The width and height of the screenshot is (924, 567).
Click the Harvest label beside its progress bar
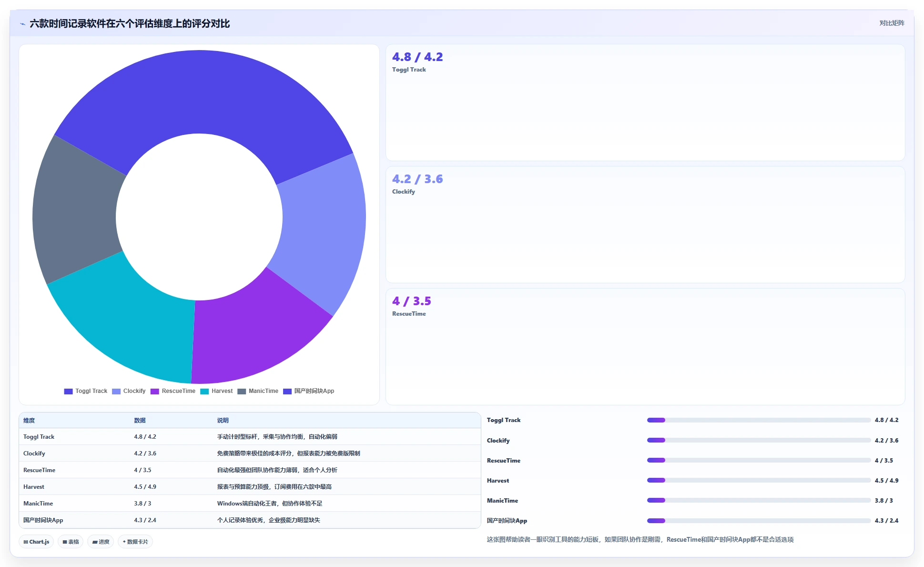coord(498,481)
